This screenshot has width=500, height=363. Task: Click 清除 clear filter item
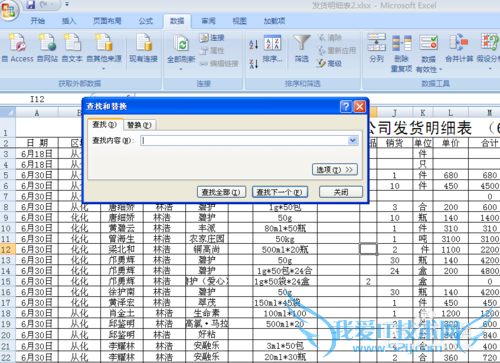[329, 38]
